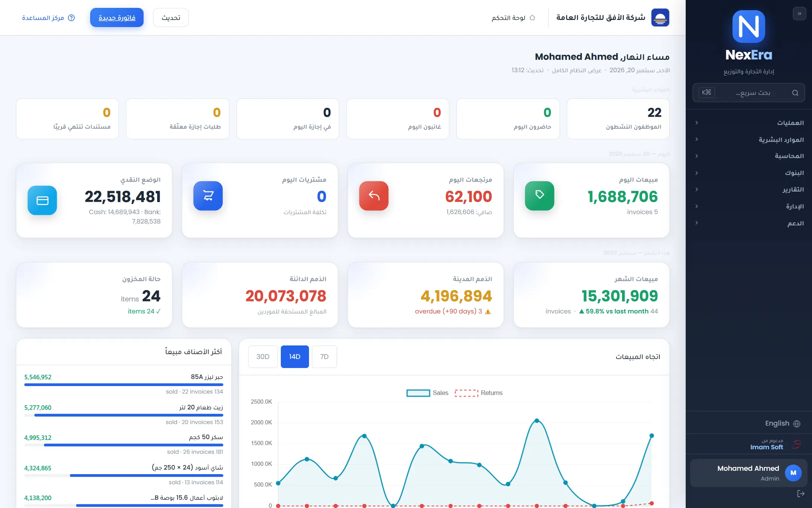Click the overdue warning triangle icon
812x508 pixels.
[x=488, y=312]
